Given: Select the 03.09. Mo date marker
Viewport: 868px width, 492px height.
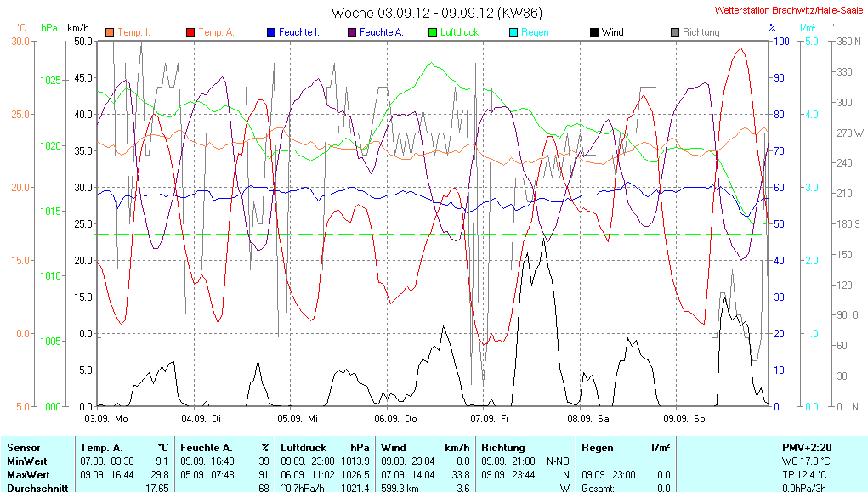Looking at the screenshot, I should click(x=106, y=418).
